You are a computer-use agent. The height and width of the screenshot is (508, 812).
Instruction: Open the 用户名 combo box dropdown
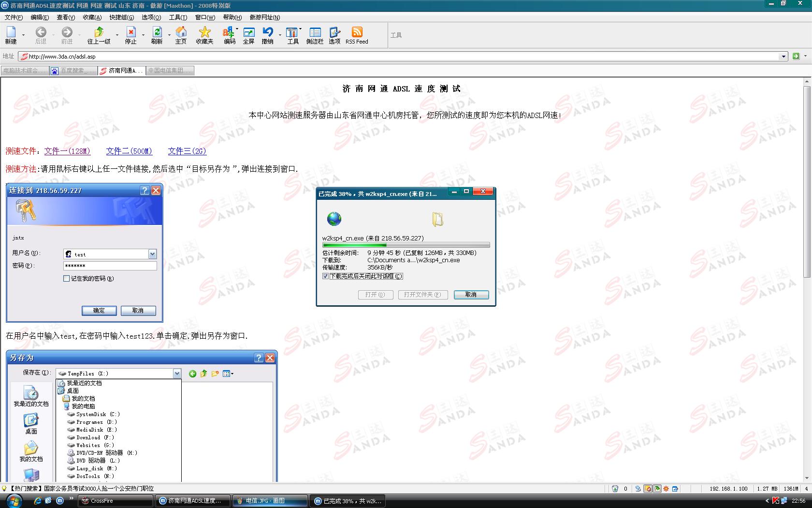point(152,254)
